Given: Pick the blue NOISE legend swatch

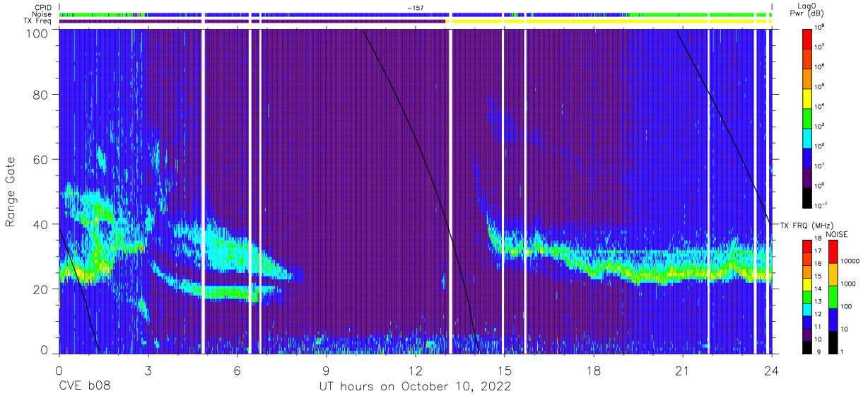Looking at the screenshot, I should [833, 318].
